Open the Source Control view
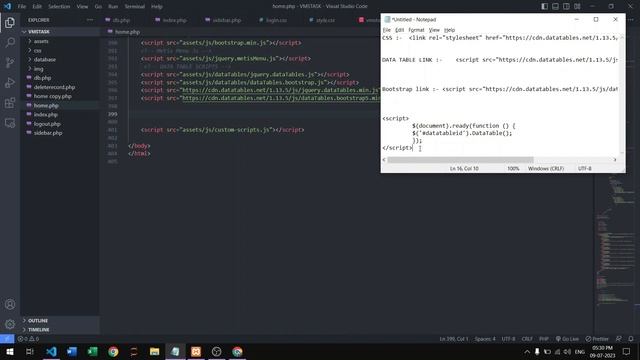640x360 pixels. click(10, 62)
